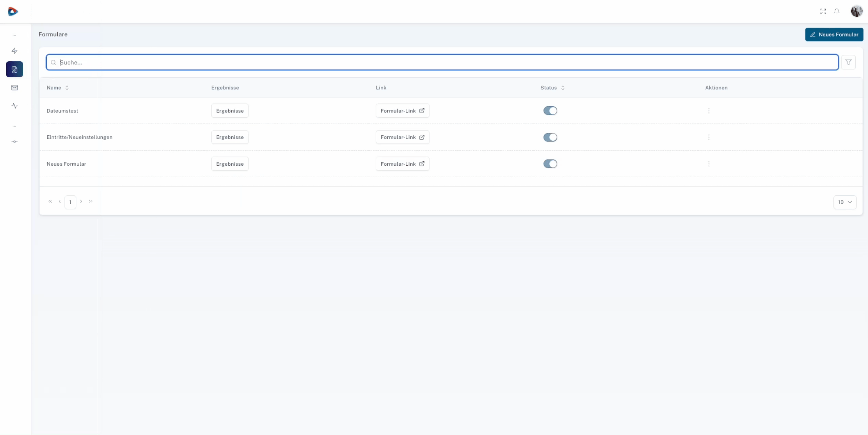Toggle fullscreen mode icon
The width and height of the screenshot is (868, 435).
click(823, 11)
